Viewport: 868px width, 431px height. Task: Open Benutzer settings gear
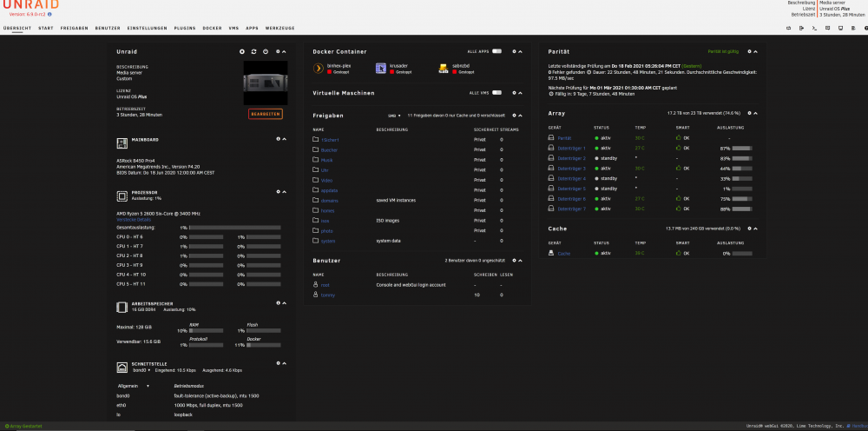coord(514,261)
